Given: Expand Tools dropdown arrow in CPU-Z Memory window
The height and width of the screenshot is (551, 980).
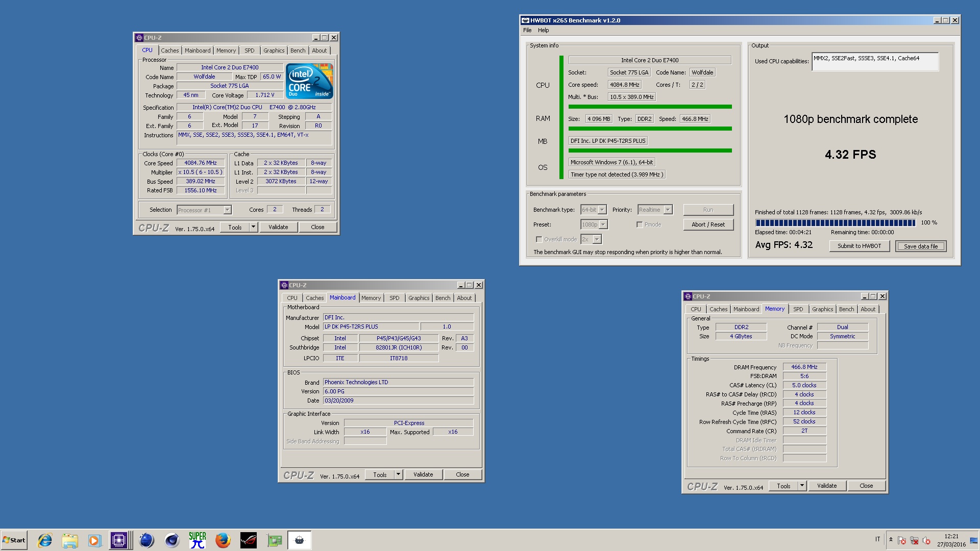Looking at the screenshot, I should pos(802,486).
